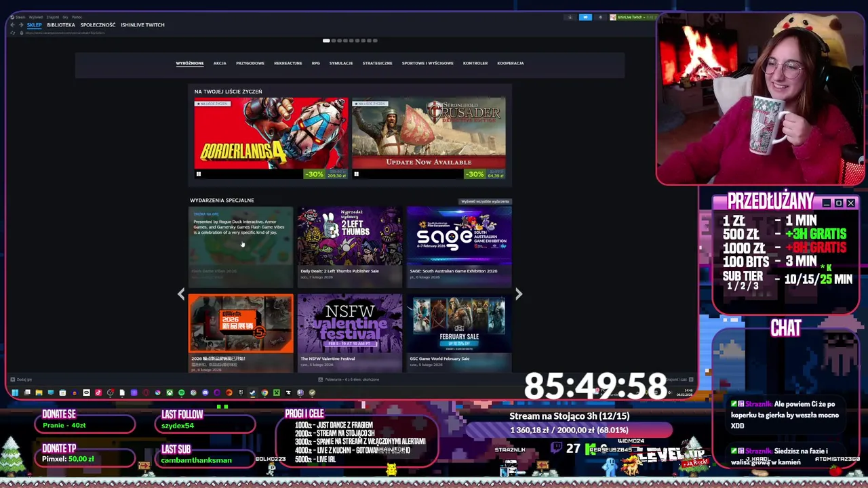The image size is (868, 488).
Task: Open the purple grid taskbar app
Action: click(134, 392)
